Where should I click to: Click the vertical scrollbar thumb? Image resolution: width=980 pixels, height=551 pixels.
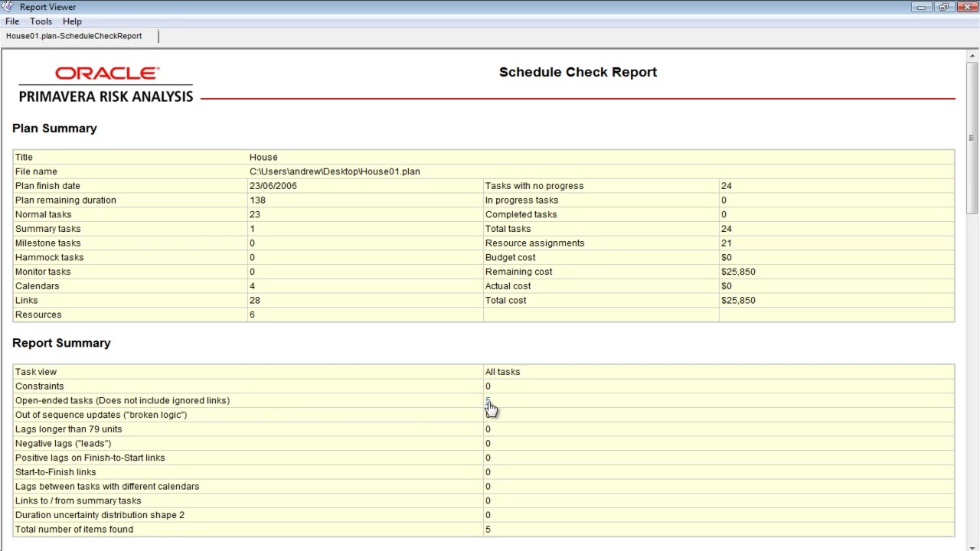coord(972,138)
